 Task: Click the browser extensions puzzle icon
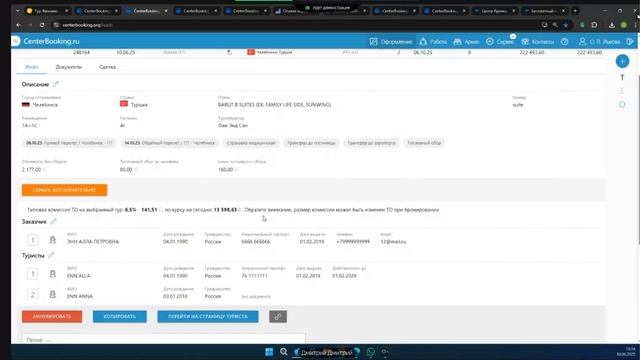594,25
